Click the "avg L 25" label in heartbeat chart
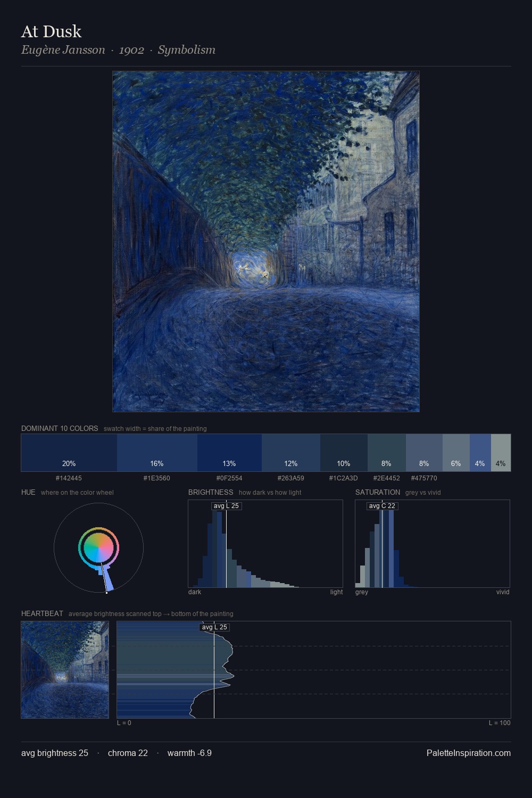The width and height of the screenshot is (532, 798). [x=214, y=627]
